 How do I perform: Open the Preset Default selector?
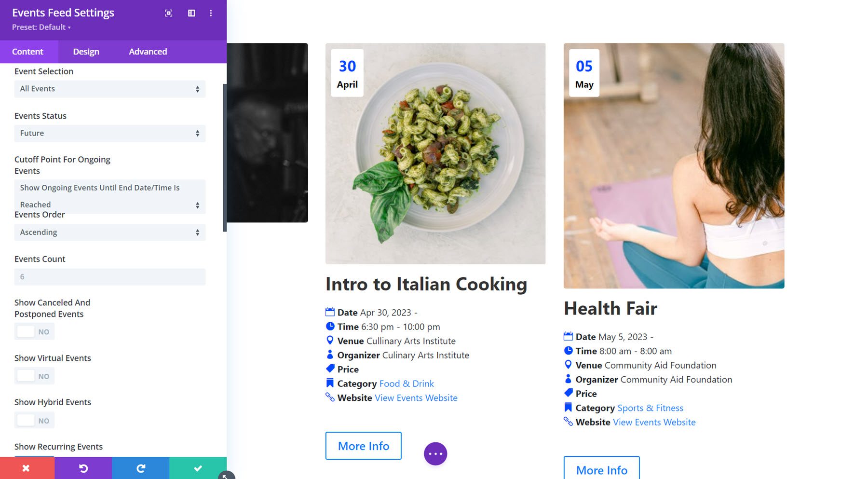[x=41, y=27]
